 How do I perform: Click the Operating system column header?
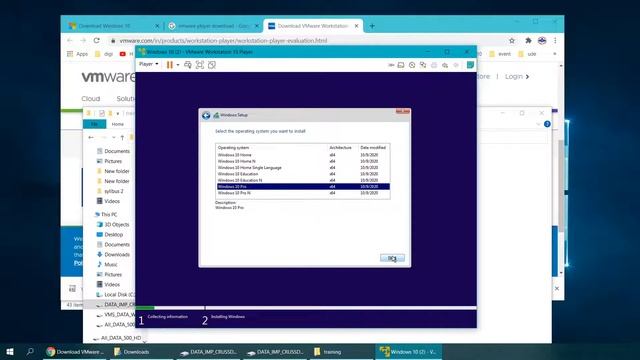233,148
